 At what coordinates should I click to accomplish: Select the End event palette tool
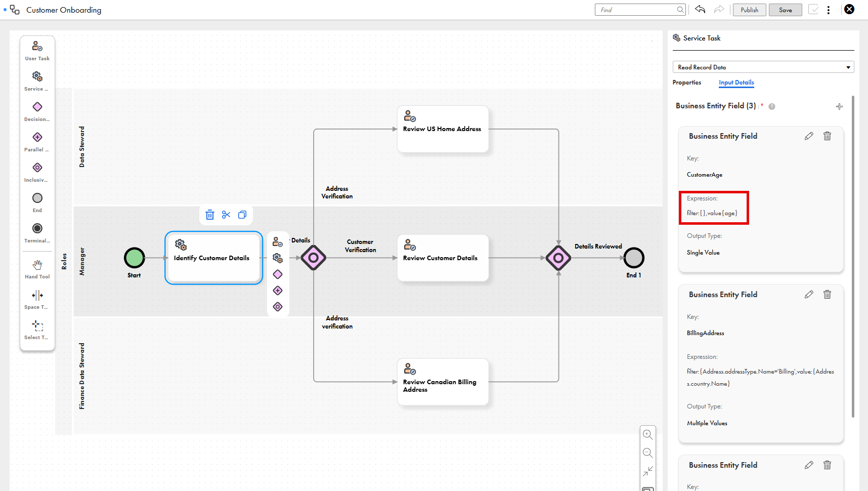click(37, 203)
